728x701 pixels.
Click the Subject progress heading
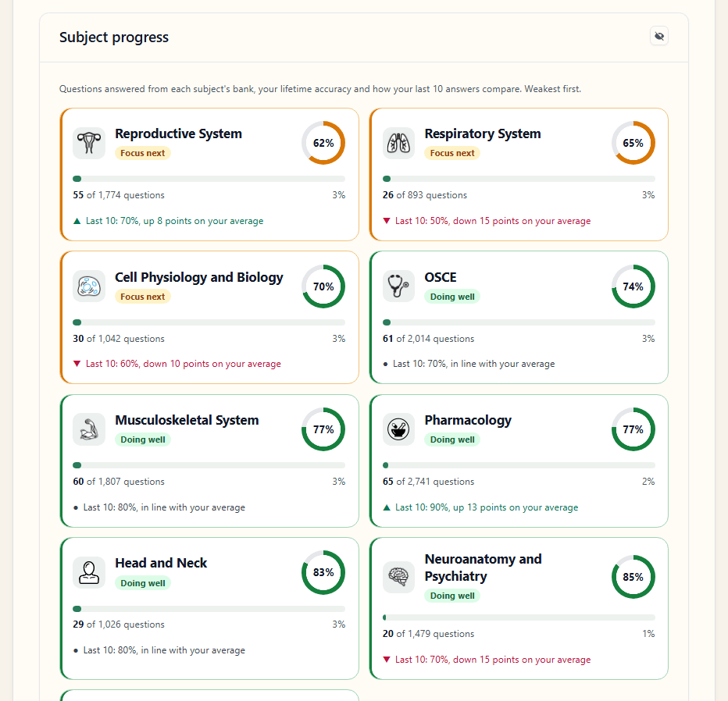[x=114, y=37]
